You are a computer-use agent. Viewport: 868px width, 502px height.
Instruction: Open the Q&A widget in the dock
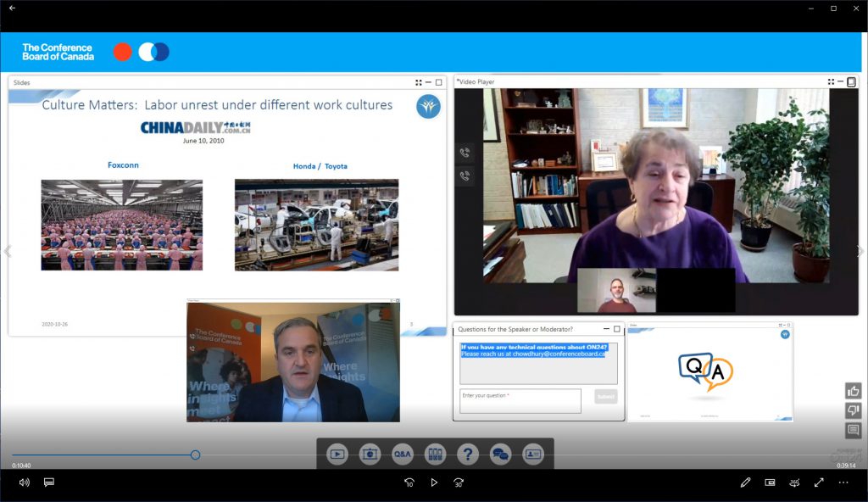(x=403, y=455)
